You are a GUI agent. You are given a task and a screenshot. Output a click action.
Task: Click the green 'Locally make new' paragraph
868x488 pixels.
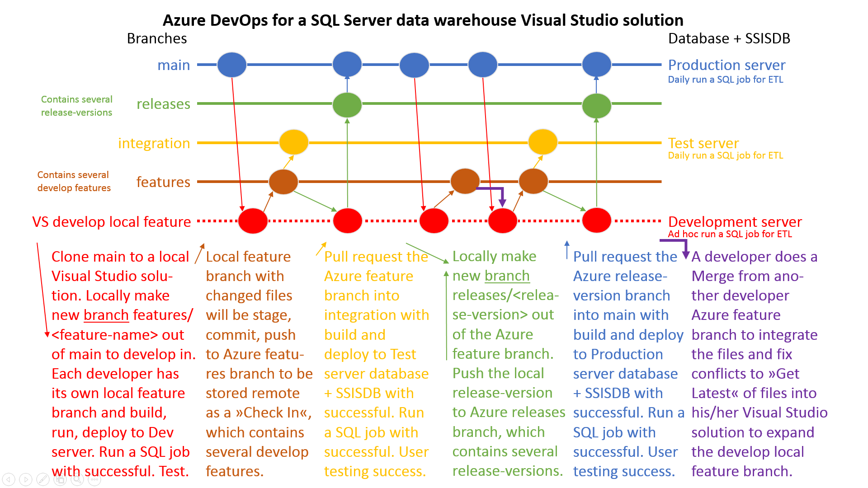tap(508, 363)
